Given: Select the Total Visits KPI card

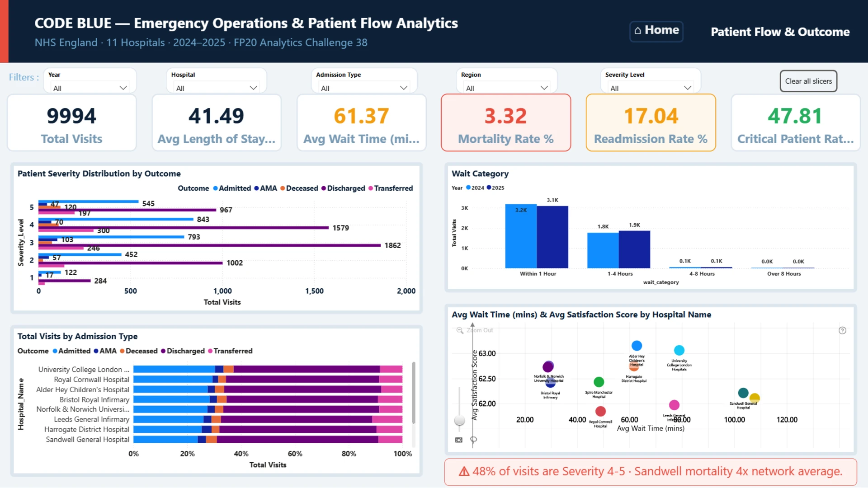Looking at the screenshot, I should point(71,122).
